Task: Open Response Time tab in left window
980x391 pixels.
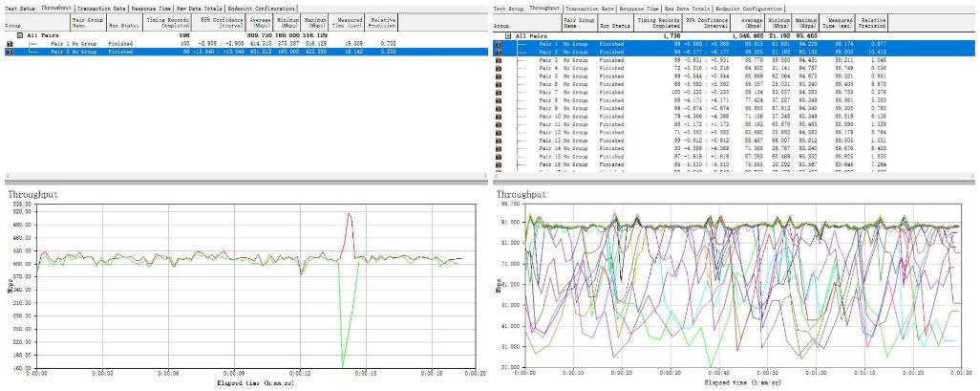Action: coord(152,9)
